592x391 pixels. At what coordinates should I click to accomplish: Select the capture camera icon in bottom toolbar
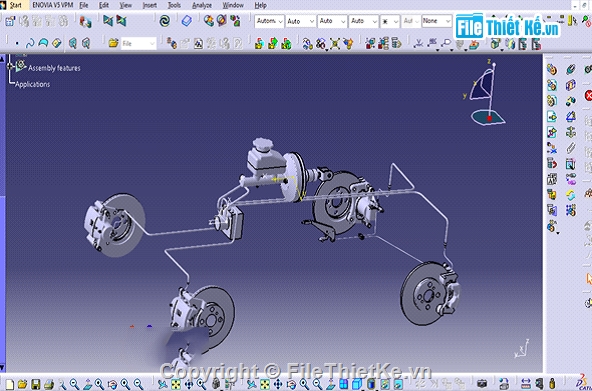coord(482,384)
